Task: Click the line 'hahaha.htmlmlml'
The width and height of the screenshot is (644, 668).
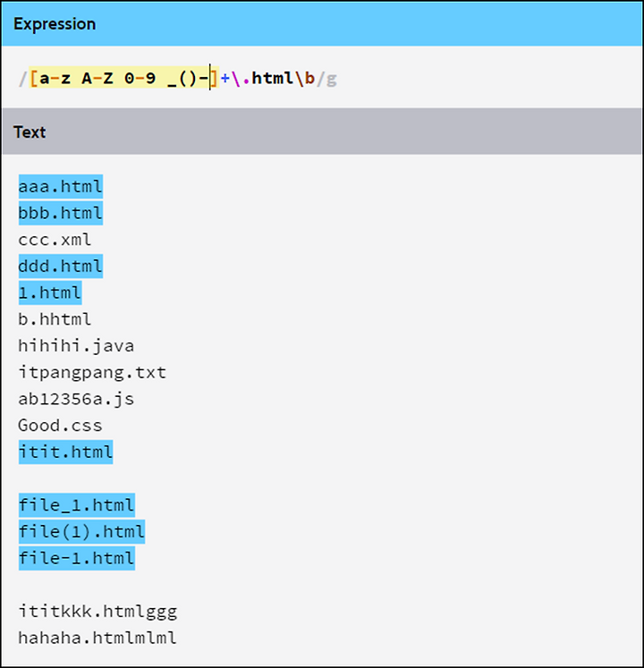Action: [x=97, y=638]
